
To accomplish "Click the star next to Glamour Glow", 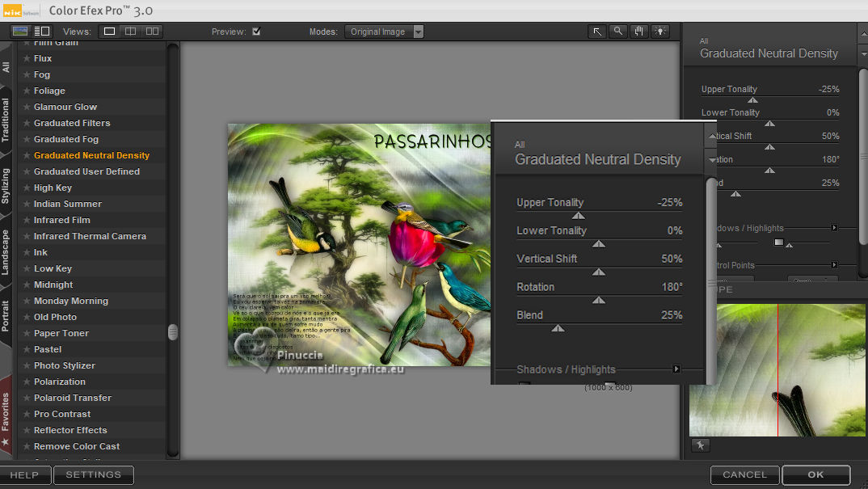I will click(x=27, y=107).
